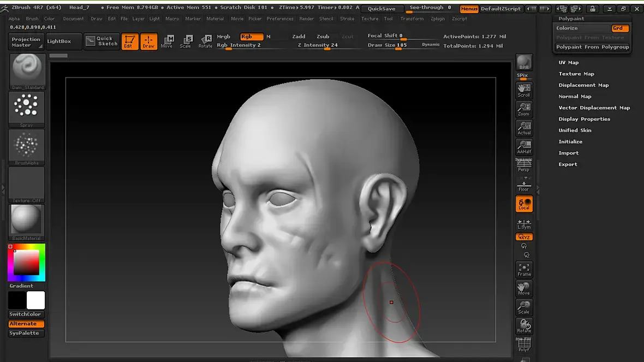Image resolution: width=644 pixels, height=362 pixels.
Task: Toggle the Alternate button
Action: (x=26, y=324)
